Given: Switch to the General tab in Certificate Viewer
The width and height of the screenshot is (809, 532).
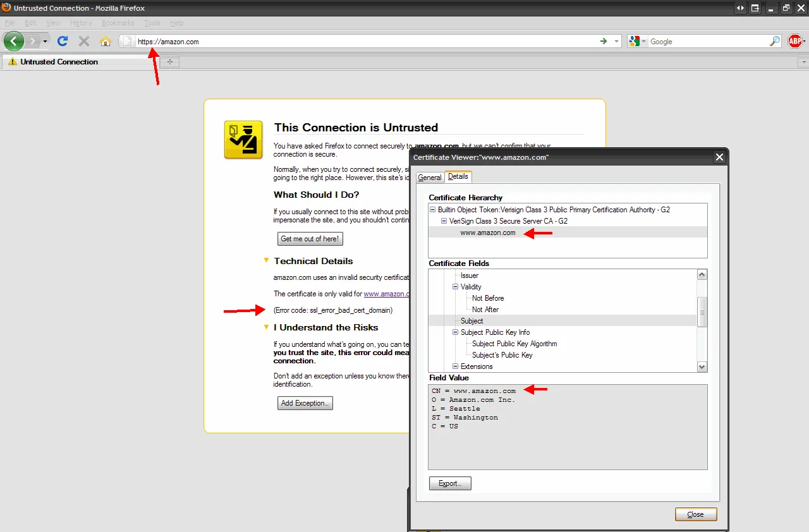Looking at the screenshot, I should pos(430,178).
